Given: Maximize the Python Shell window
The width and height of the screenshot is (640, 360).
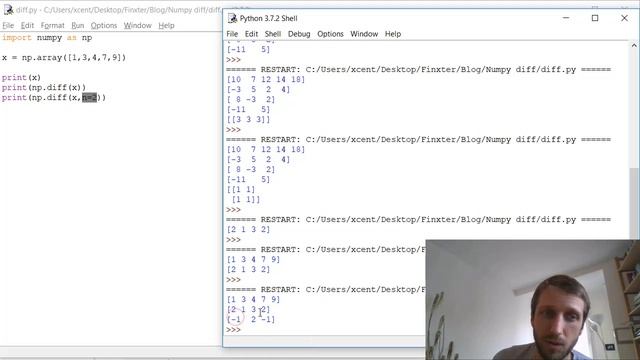Looking at the screenshot, I should (595, 18).
